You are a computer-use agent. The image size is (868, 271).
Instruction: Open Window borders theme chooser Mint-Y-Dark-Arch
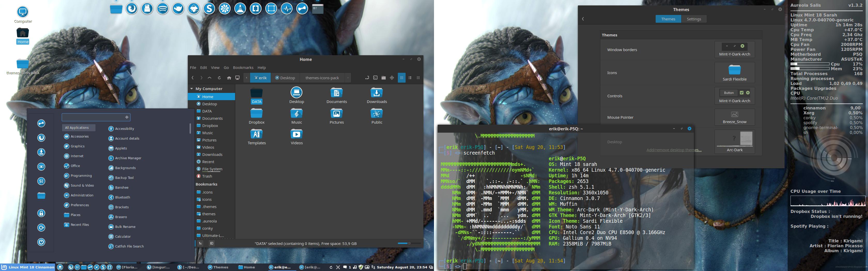click(734, 50)
